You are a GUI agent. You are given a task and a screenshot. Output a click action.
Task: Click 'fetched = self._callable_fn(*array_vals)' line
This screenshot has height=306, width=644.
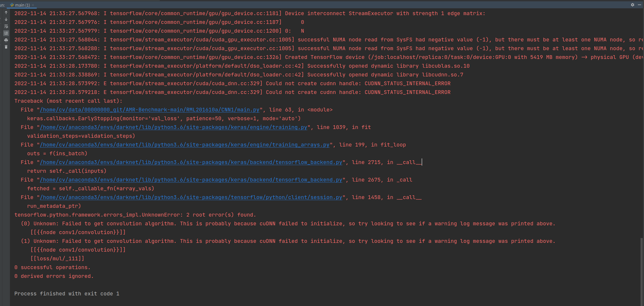[91, 188]
